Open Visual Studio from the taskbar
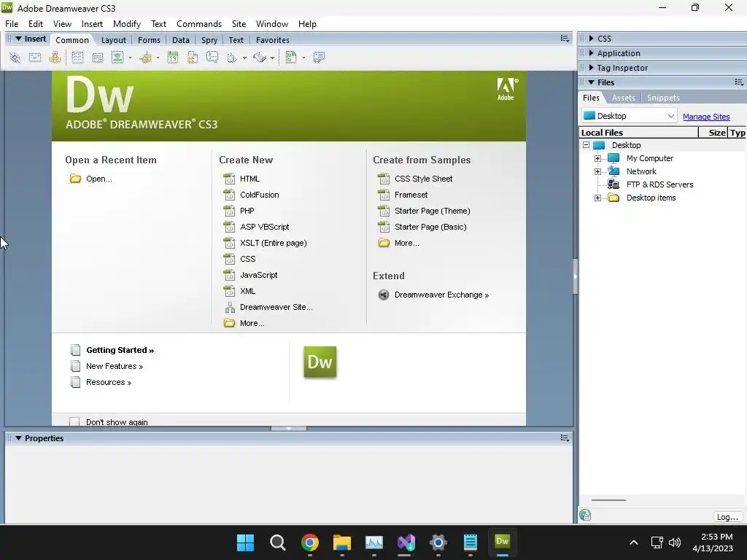This screenshot has height=560, width=747. point(406,542)
